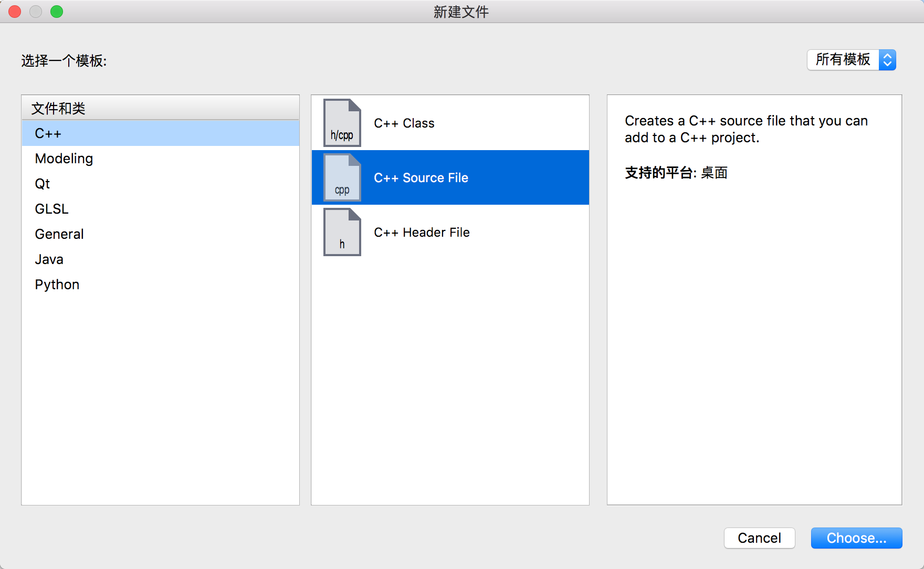Select the Modeling category
Viewport: 924px width, 569px height.
(x=64, y=158)
